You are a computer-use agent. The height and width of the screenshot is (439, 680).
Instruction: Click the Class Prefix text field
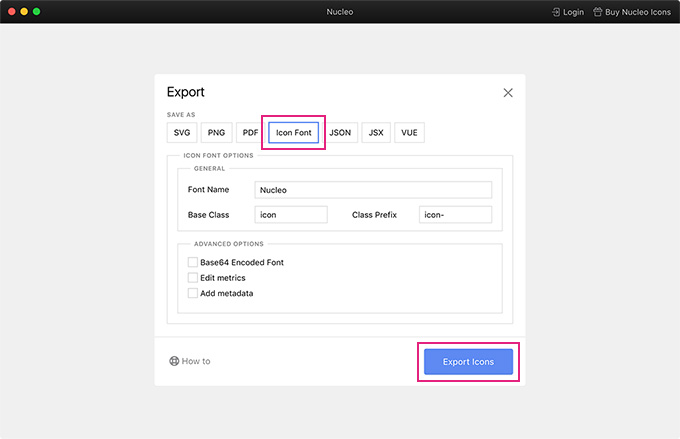click(x=455, y=215)
